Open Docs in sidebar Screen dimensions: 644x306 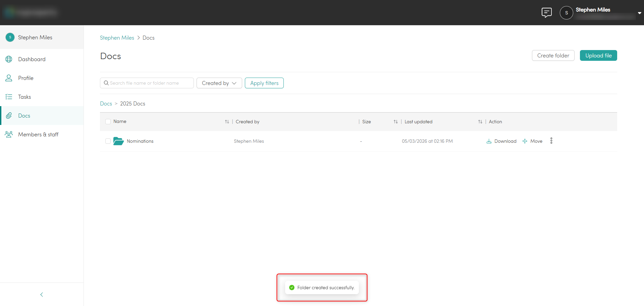click(42, 116)
